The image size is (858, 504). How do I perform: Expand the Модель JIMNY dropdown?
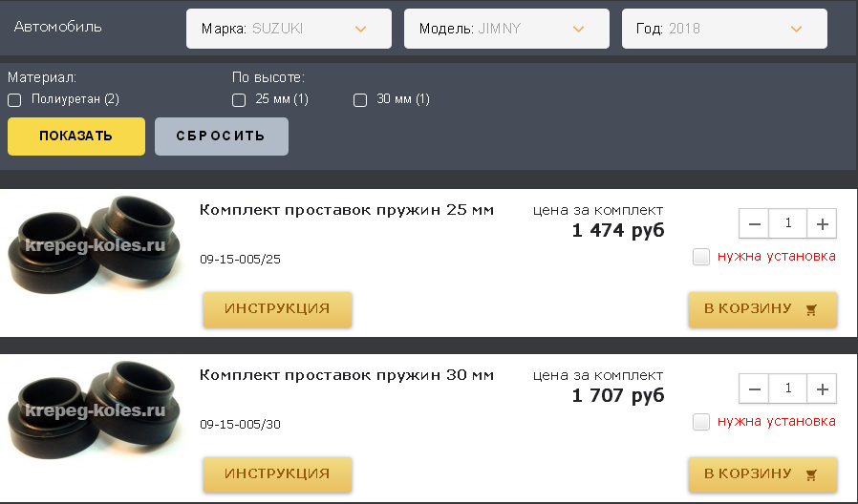[x=505, y=29]
